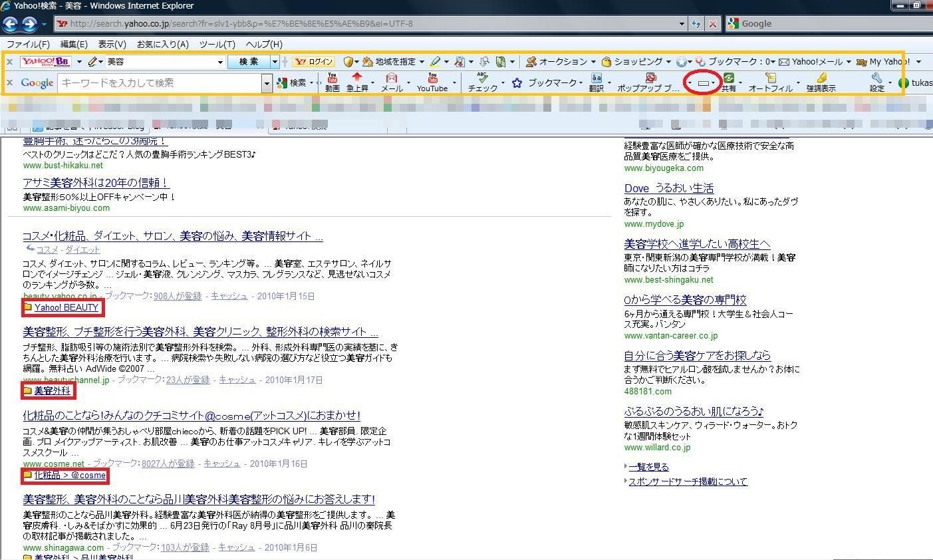Open the dropdown arrow next to My Yahoo!
This screenshot has height=560, width=933.
[x=919, y=62]
